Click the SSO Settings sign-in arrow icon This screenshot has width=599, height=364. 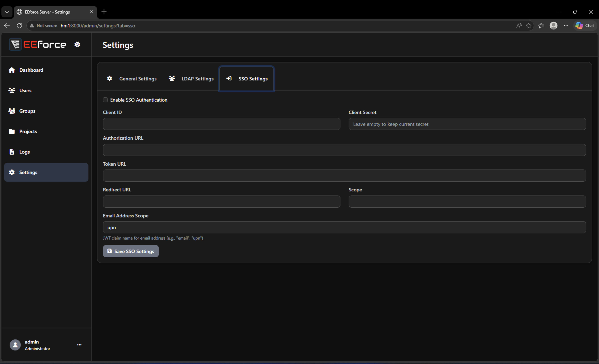click(x=229, y=78)
